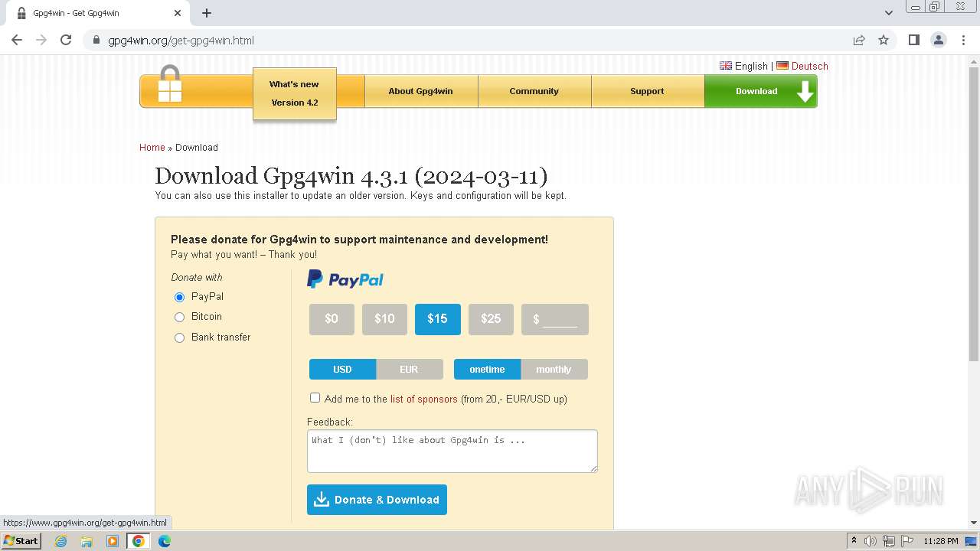
Task: Open a new tab with the plus icon
Action: 207,13
